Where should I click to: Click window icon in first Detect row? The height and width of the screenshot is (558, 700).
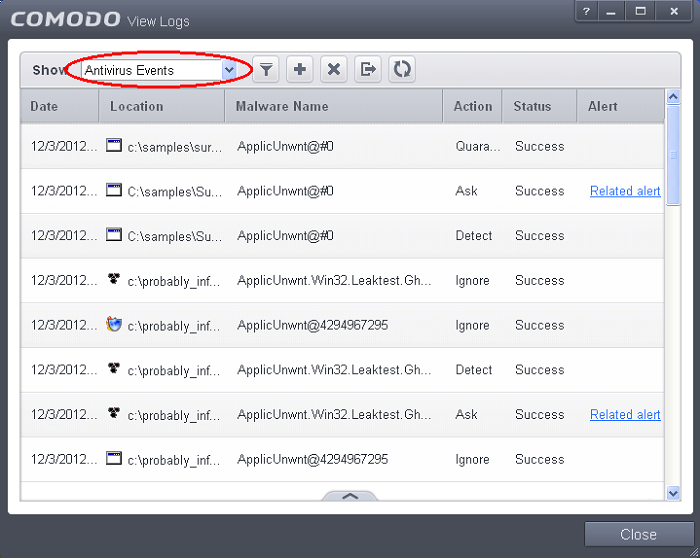[x=114, y=234]
